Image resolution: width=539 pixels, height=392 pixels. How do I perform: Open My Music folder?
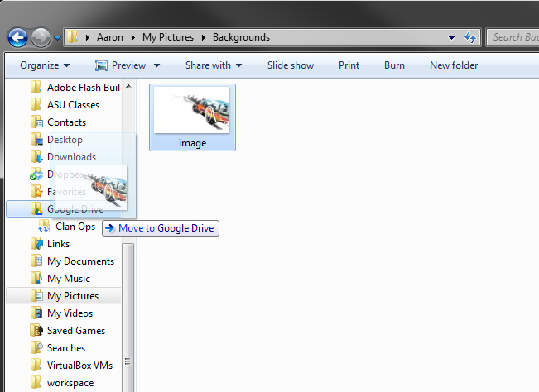[x=69, y=279]
